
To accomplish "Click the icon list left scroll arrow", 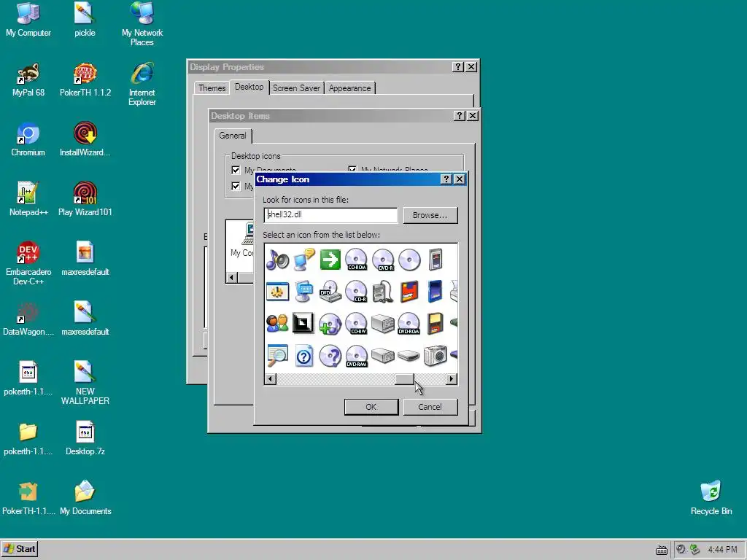I will 270,379.
